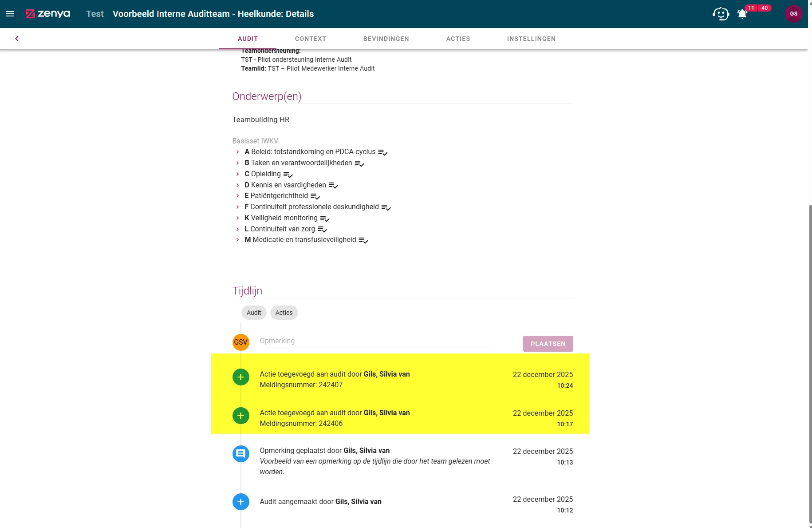The height and width of the screenshot is (528, 812).
Task: Click the Onderwerp(en) section heading
Action: (x=267, y=96)
